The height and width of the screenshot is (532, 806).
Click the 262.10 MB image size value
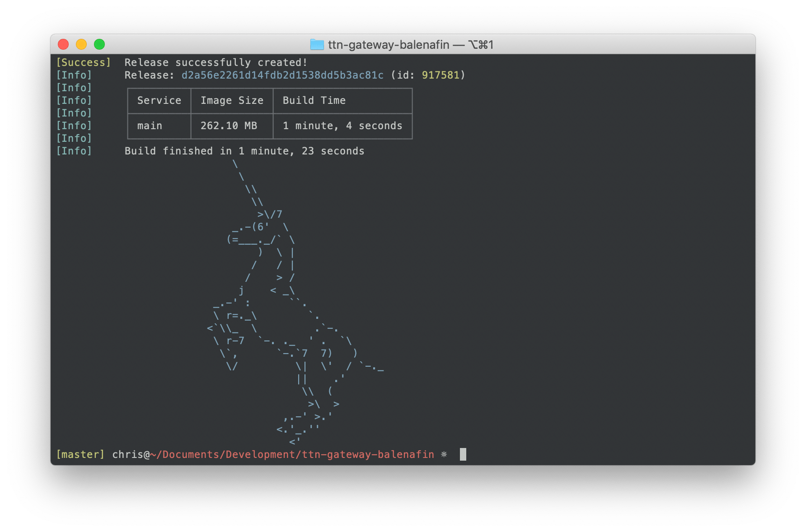tap(229, 126)
